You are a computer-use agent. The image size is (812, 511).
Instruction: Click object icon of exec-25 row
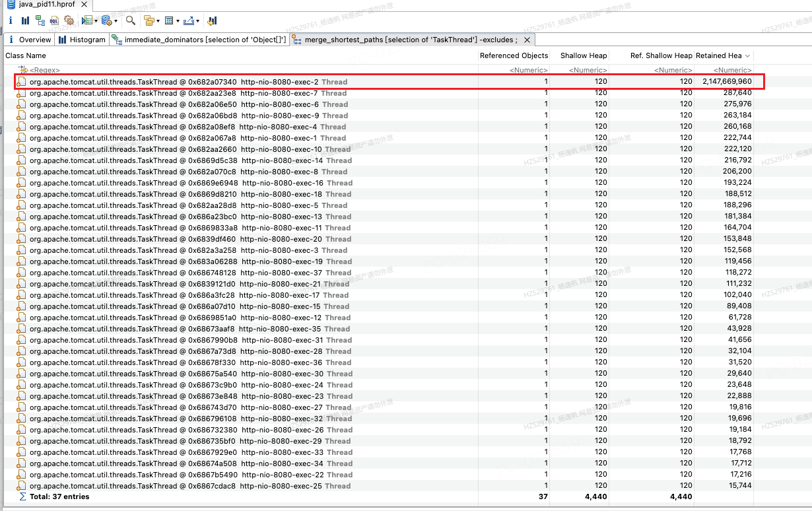click(21, 486)
